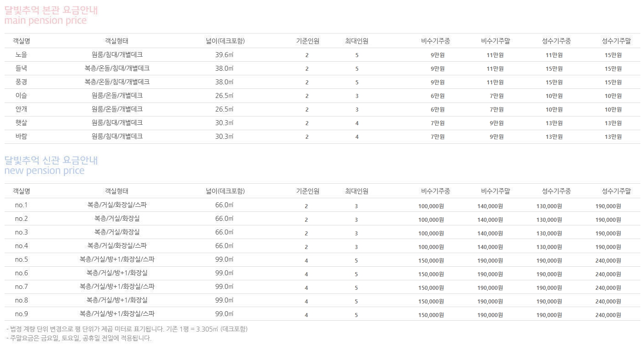Image resolution: width=644 pixels, height=347 pixels.
Task: Choose the 풍경 room row name
Action: click(21, 82)
